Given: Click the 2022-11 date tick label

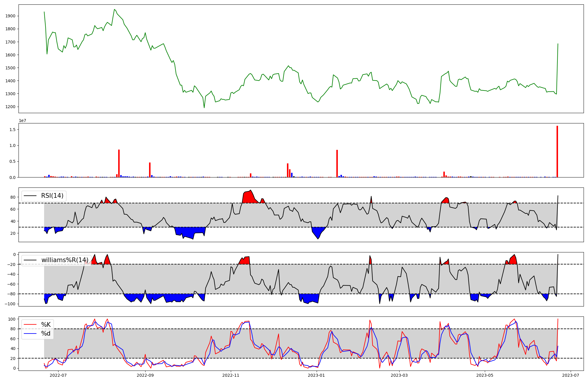Looking at the screenshot, I should (x=231, y=375).
